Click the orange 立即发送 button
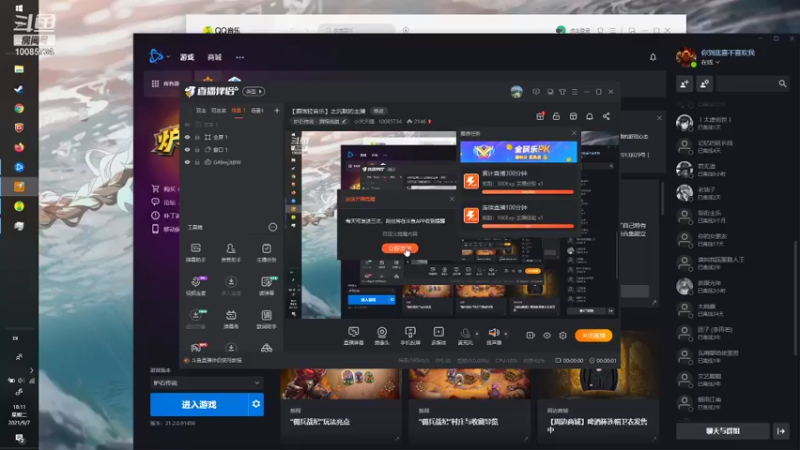The height and width of the screenshot is (450, 800). (x=399, y=248)
